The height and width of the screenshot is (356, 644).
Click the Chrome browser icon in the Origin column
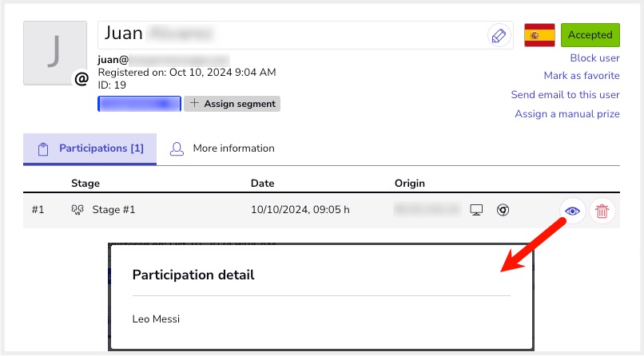point(503,211)
